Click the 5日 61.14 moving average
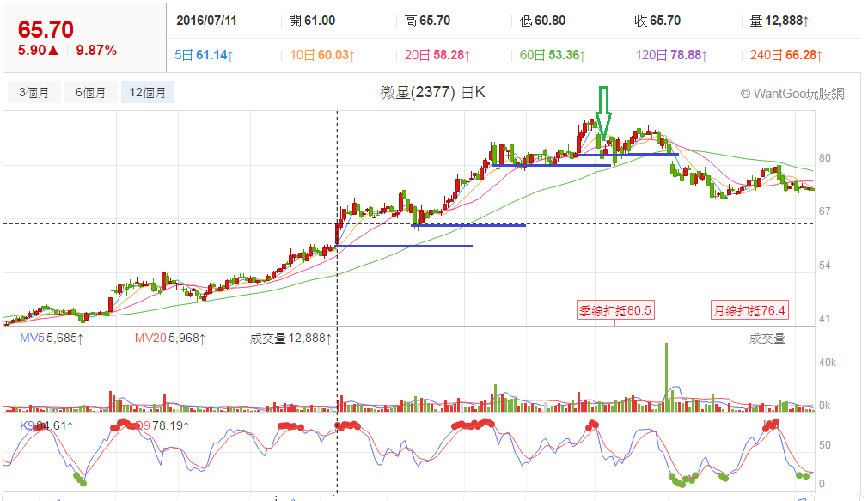This screenshot has width=868, height=501. [x=204, y=55]
